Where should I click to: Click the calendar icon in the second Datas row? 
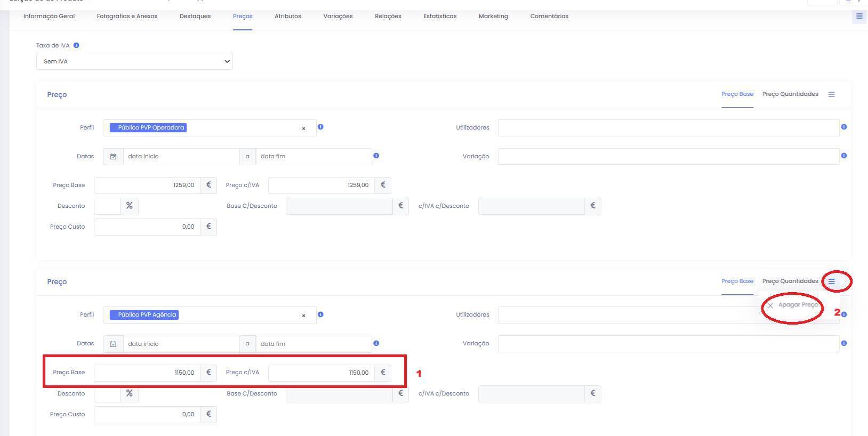[x=113, y=344]
